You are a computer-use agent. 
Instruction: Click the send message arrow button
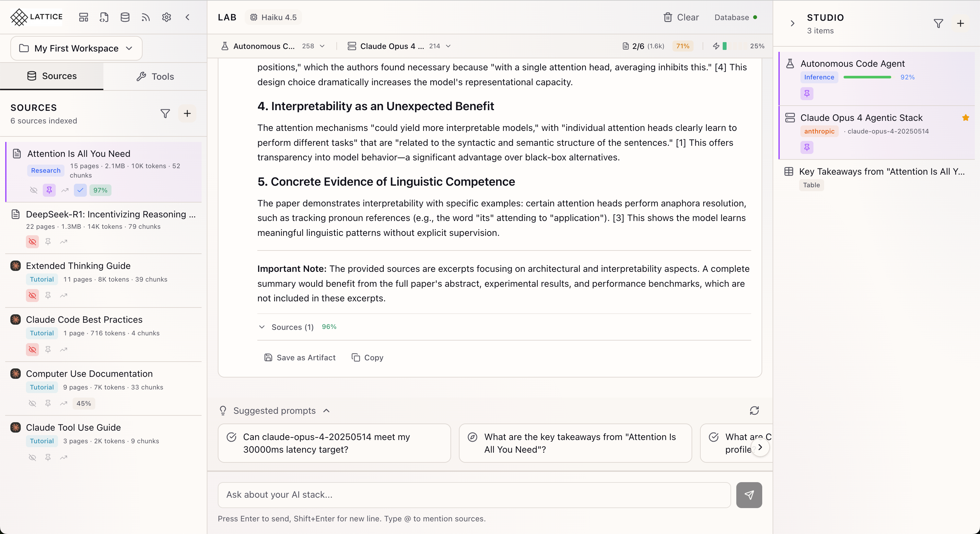tap(749, 495)
